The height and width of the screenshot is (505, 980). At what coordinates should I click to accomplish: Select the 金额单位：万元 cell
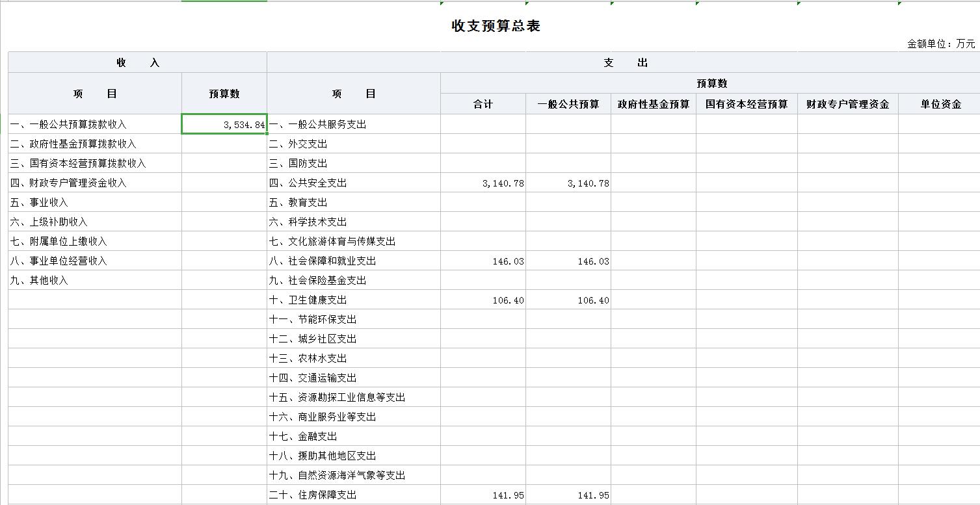941,44
